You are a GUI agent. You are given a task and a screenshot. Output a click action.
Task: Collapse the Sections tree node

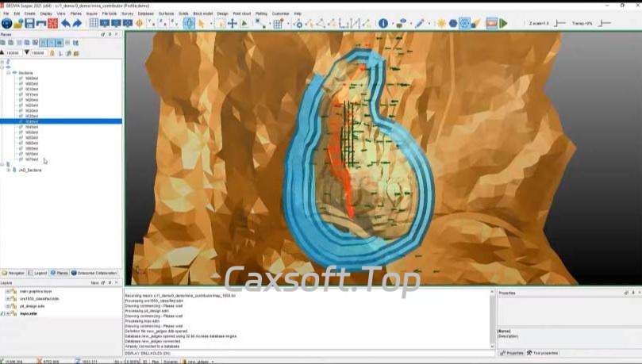coord(8,72)
